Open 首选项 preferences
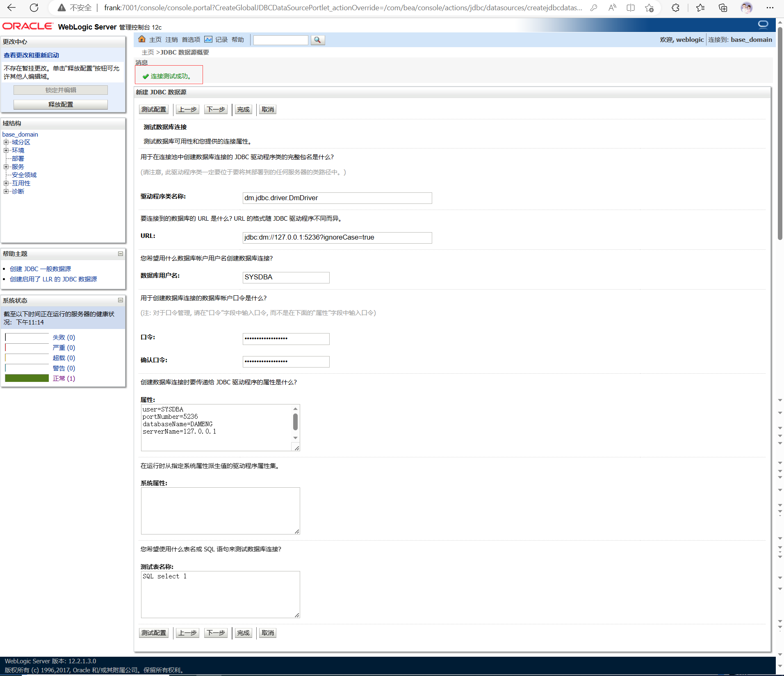The width and height of the screenshot is (784, 676). tap(191, 40)
